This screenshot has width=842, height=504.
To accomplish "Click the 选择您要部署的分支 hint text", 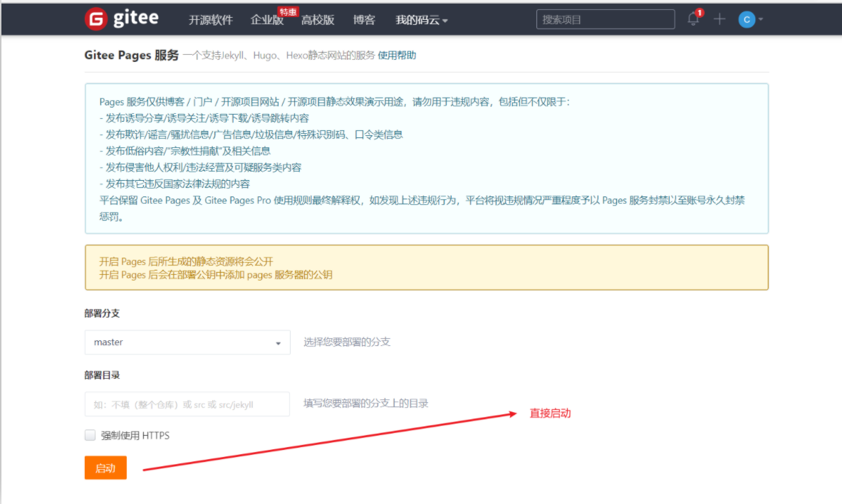I will point(347,342).
